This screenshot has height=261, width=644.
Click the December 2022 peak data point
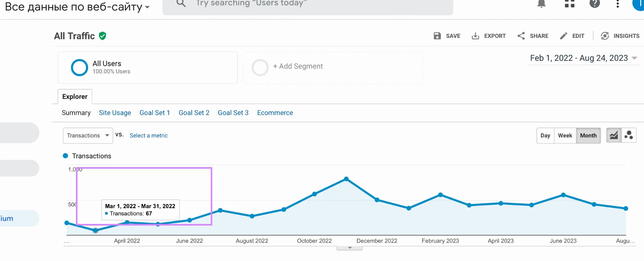346,179
